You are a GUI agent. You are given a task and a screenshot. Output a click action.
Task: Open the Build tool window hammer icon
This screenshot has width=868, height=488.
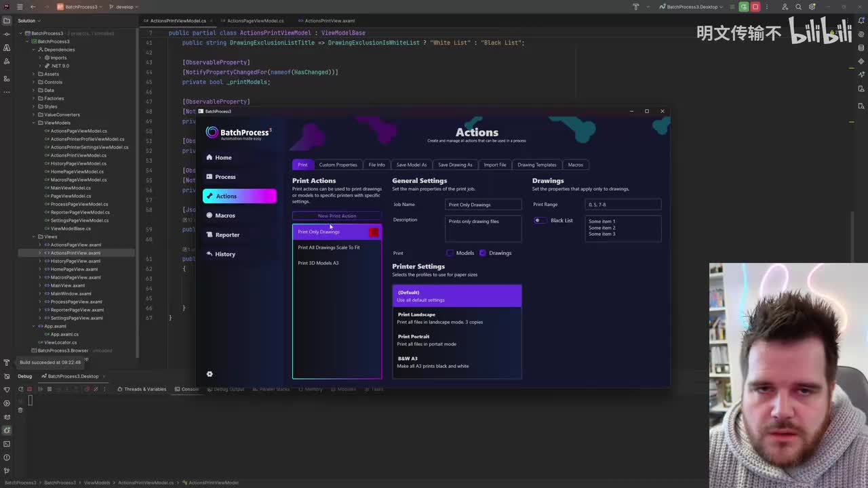(x=7, y=363)
